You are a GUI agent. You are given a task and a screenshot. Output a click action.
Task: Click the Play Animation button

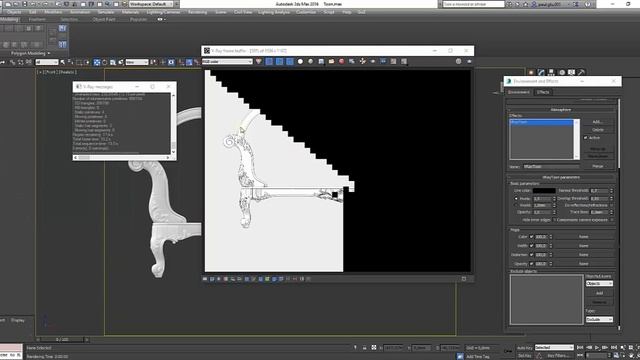coord(597,348)
